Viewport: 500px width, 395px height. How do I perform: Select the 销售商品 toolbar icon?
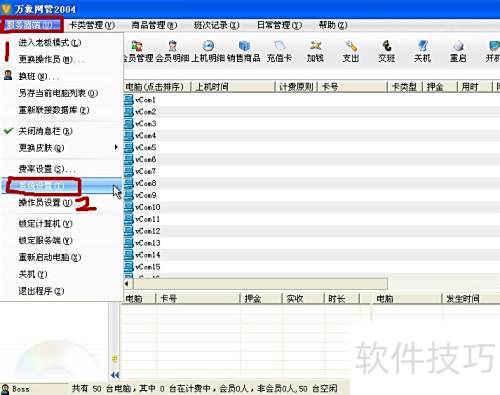pyautogui.click(x=244, y=51)
